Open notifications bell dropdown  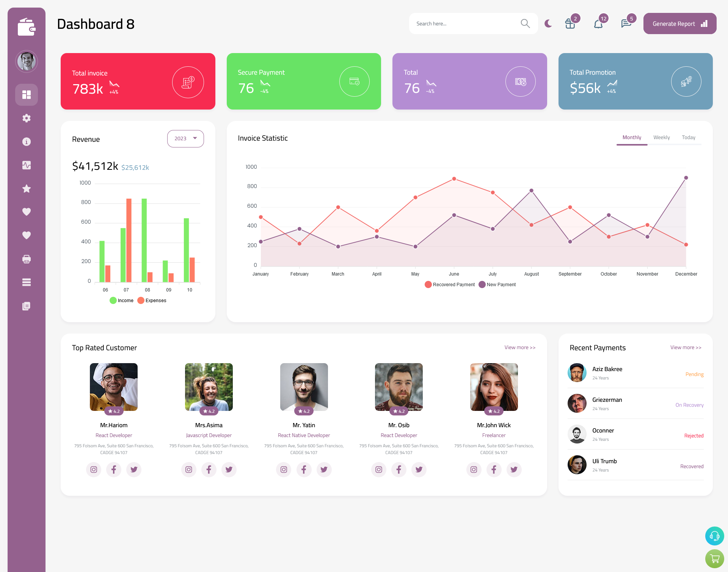tap(598, 24)
